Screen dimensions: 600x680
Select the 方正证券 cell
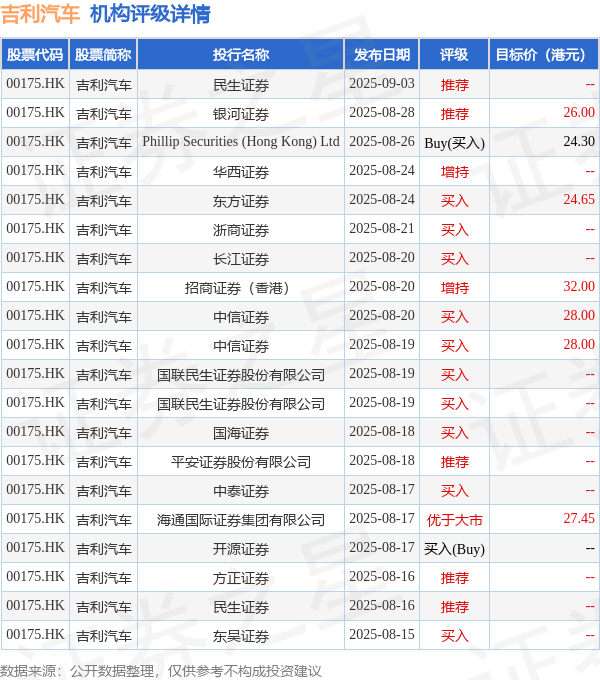pyautogui.click(x=241, y=578)
